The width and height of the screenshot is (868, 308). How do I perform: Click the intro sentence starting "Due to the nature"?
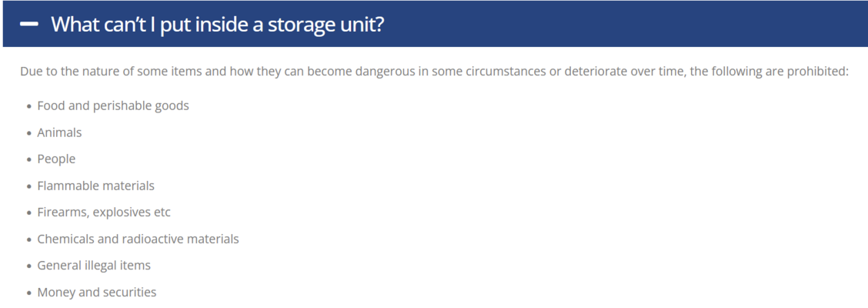coord(434,72)
